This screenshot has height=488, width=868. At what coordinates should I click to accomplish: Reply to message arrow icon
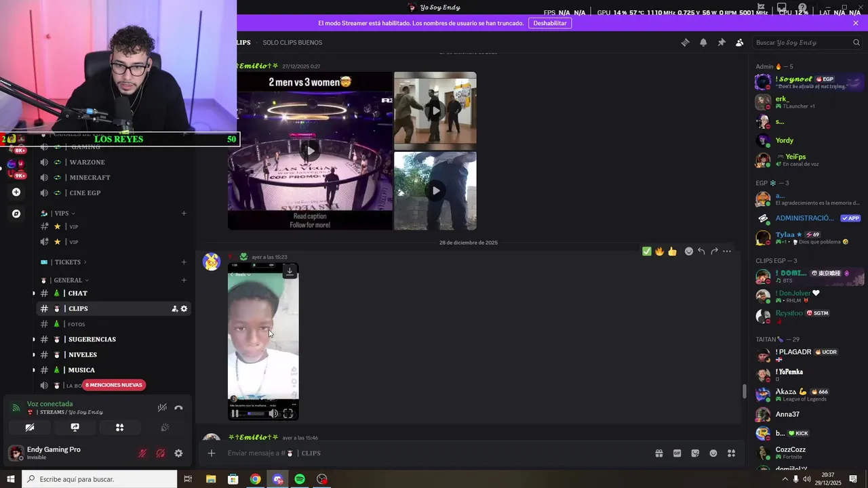[701, 251]
